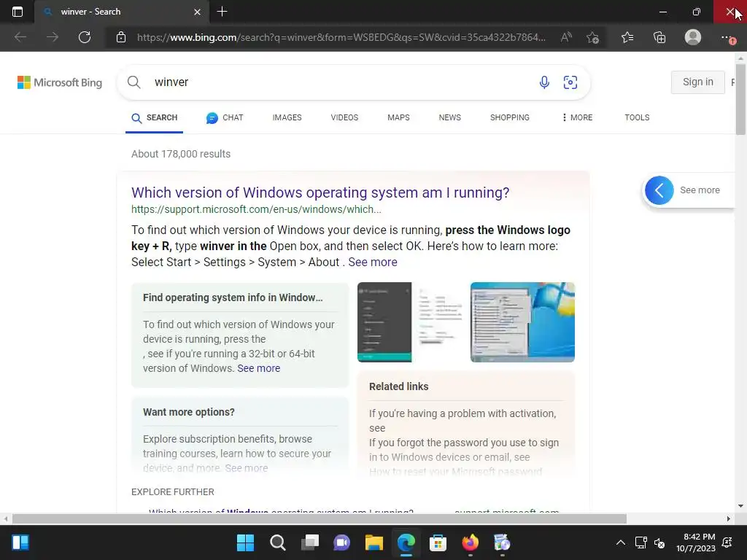Select the SEARCH results tab
Image resolution: width=747 pixels, height=560 pixels.
[x=155, y=117]
